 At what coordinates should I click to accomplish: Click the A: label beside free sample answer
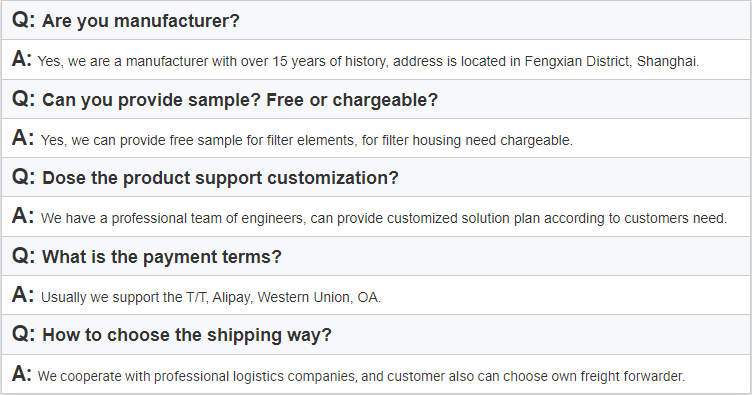click(x=23, y=138)
